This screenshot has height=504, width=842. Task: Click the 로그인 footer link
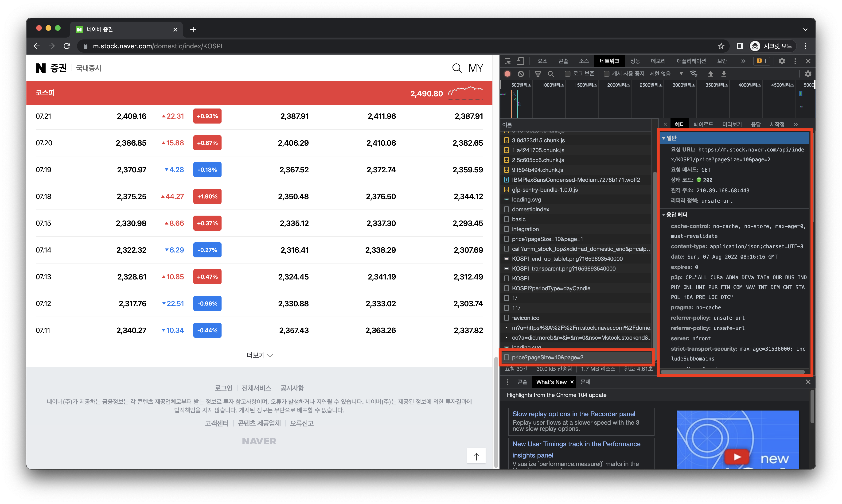tap(223, 388)
